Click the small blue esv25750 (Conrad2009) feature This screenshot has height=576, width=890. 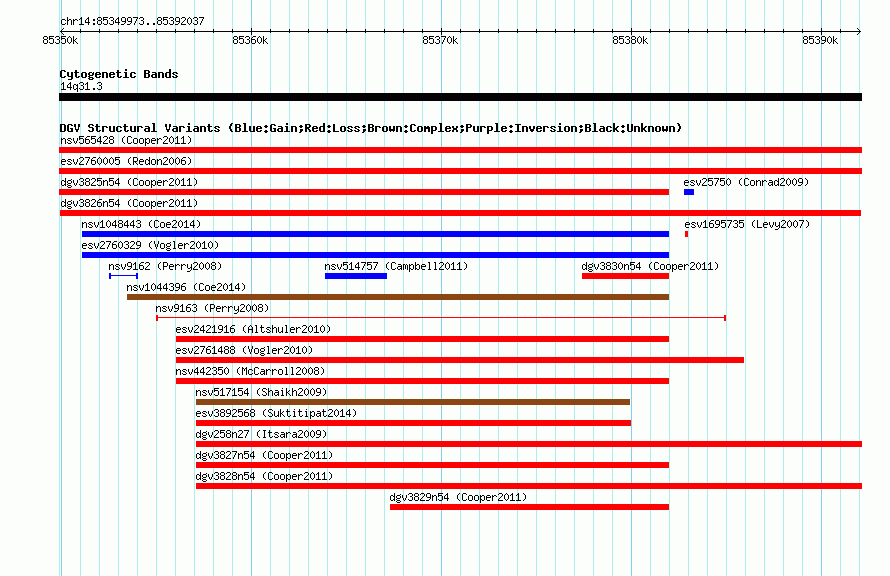[689, 192]
